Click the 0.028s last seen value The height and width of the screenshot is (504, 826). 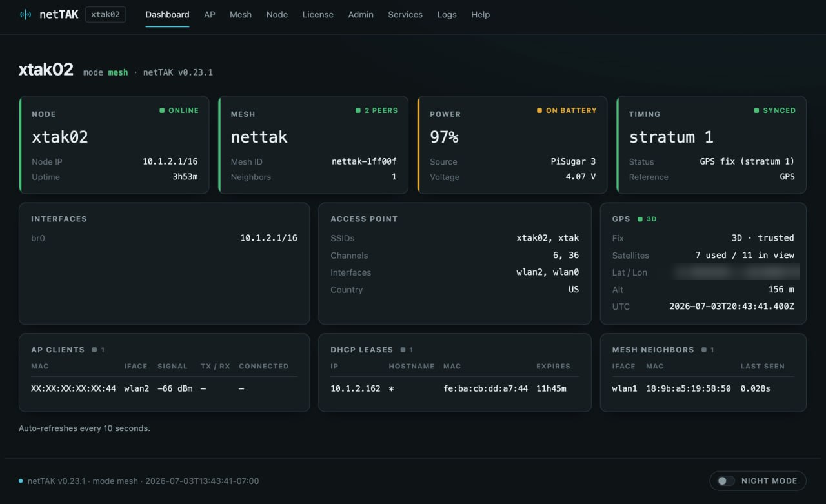(x=756, y=388)
